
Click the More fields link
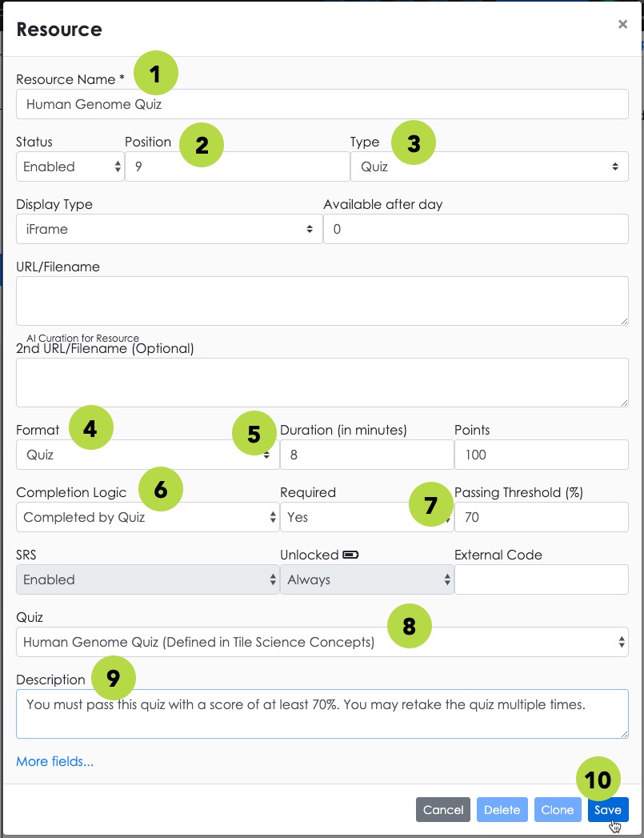tap(54, 762)
